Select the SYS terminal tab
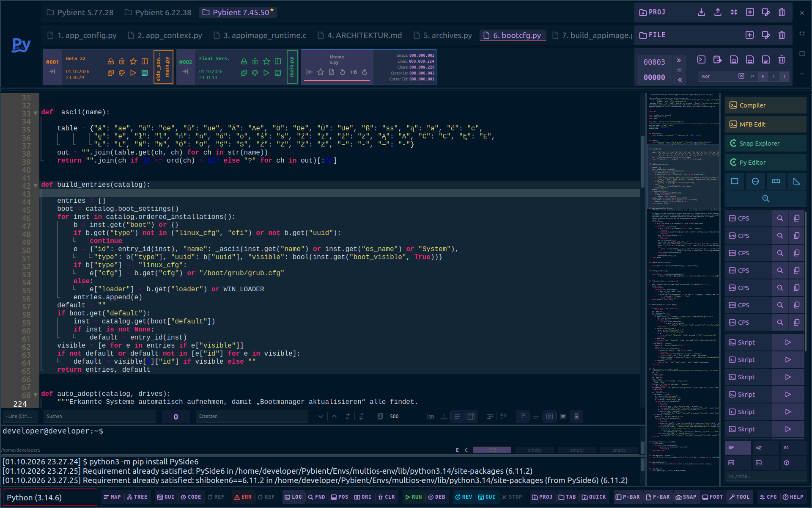 [x=492, y=450]
